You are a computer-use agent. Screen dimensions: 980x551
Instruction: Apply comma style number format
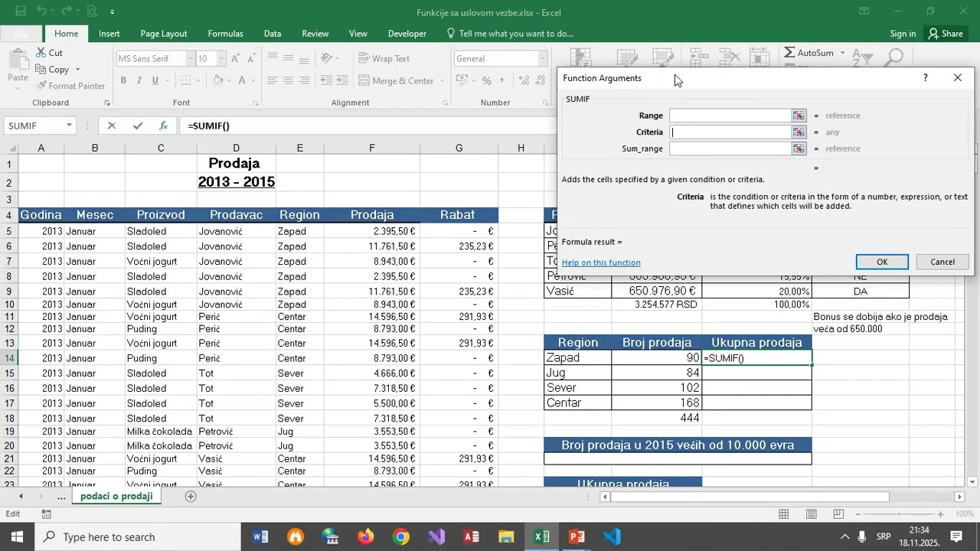click(x=501, y=80)
